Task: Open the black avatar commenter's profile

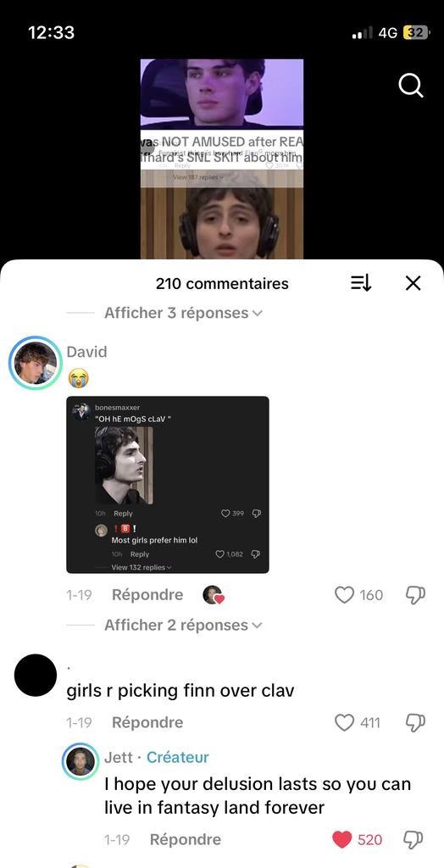Action: pyautogui.click(x=36, y=675)
